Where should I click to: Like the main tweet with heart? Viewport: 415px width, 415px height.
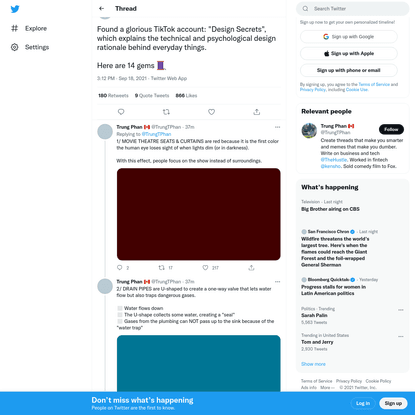click(211, 112)
